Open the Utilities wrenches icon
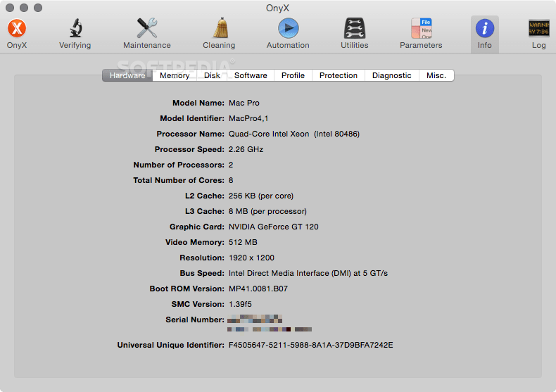556x392 pixels. coord(354,28)
